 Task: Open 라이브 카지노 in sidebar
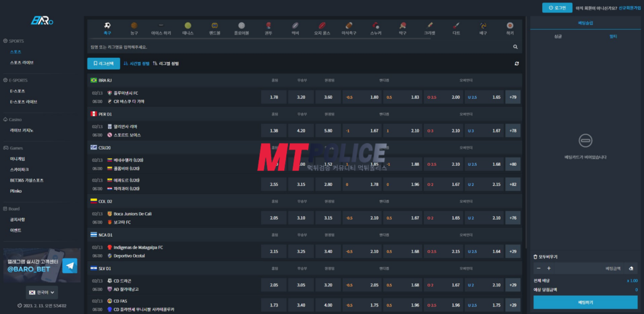click(22, 131)
